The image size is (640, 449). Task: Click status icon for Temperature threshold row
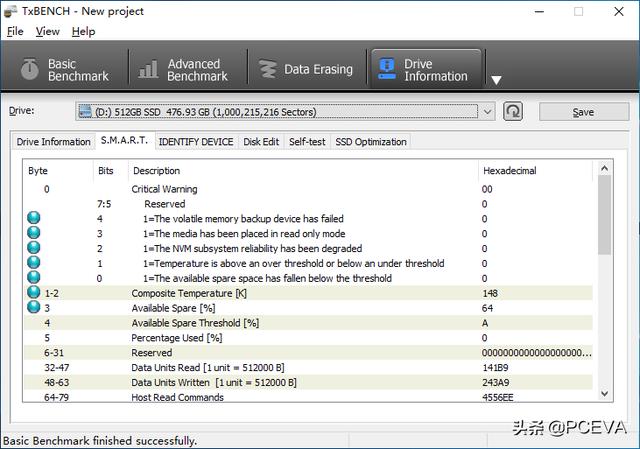(x=33, y=262)
